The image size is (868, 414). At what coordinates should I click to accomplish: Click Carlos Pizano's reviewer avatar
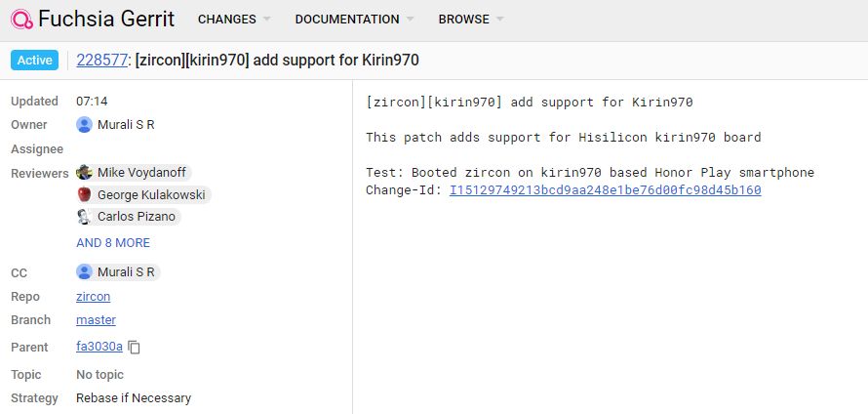pos(85,217)
